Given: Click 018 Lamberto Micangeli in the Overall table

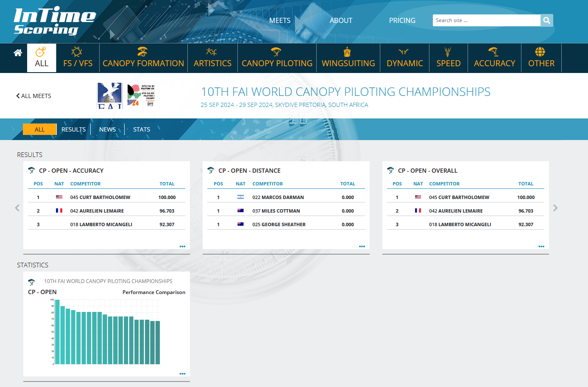Looking at the screenshot, I should (460, 224).
